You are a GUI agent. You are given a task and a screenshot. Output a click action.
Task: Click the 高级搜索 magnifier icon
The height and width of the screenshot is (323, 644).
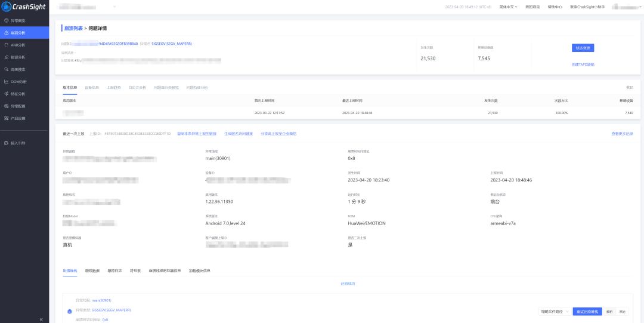6,69
